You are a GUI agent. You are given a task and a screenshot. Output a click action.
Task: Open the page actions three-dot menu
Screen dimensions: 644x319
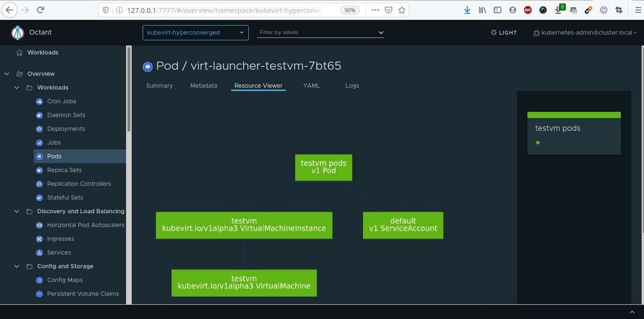[x=375, y=10]
